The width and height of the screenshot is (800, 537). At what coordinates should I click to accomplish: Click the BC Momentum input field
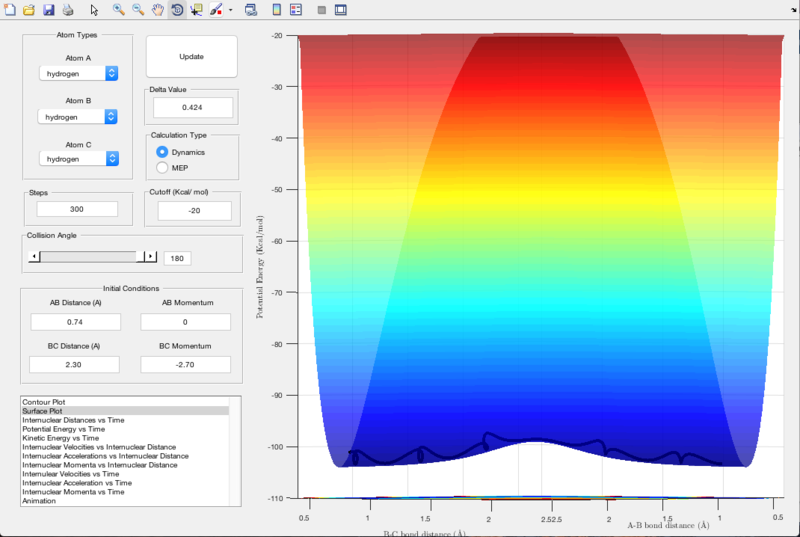[x=185, y=364]
